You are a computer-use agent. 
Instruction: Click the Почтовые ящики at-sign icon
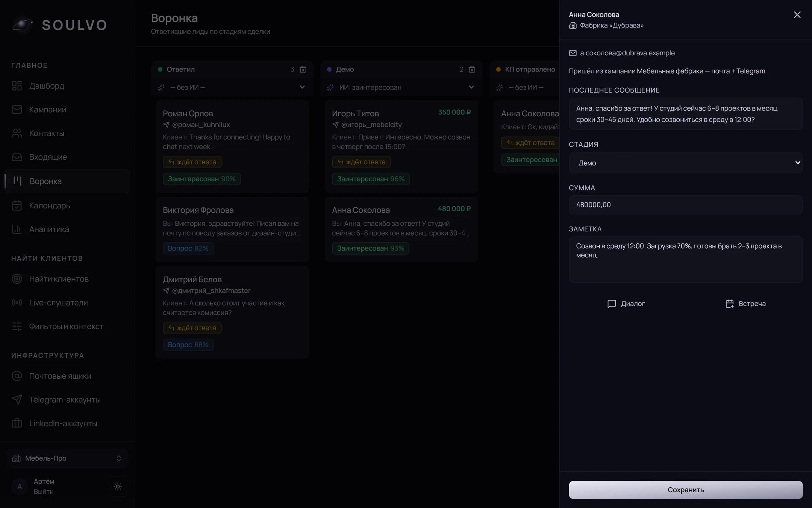(17, 376)
